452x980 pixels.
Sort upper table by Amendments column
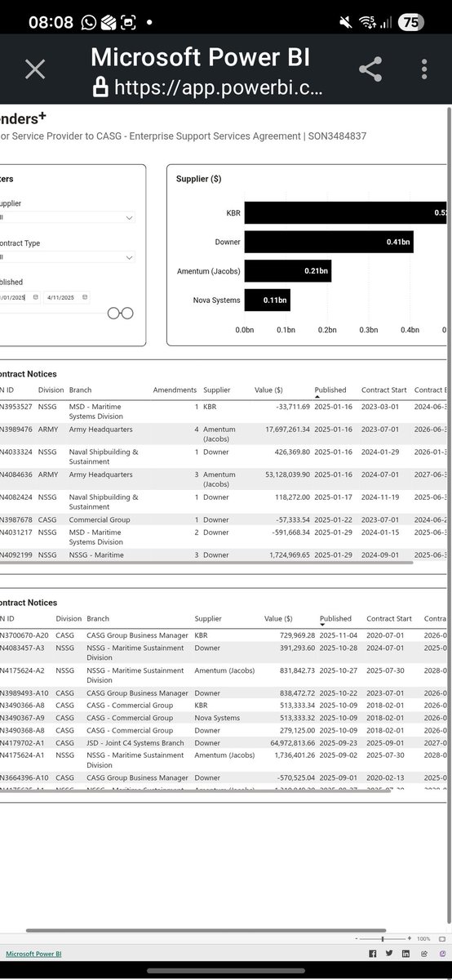(175, 390)
